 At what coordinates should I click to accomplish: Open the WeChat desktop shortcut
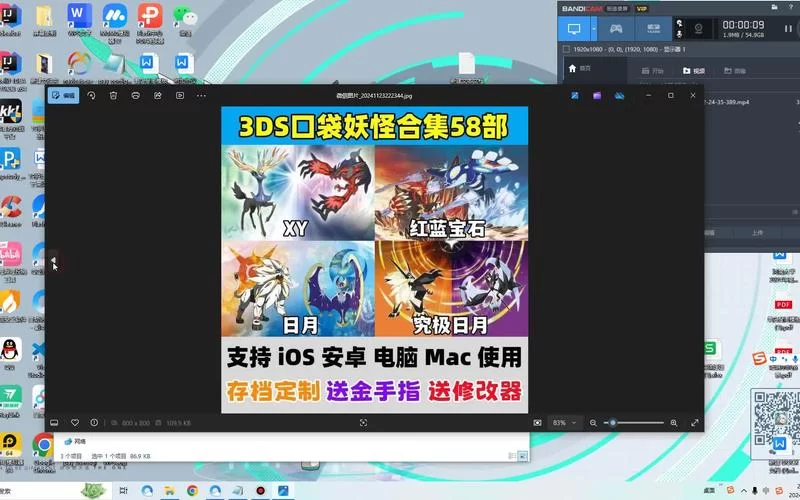pos(185,20)
